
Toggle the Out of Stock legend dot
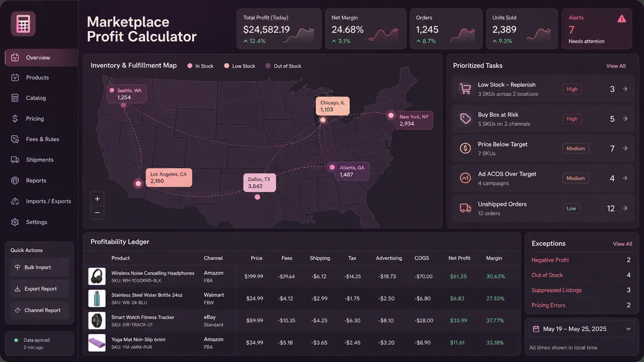(x=268, y=66)
